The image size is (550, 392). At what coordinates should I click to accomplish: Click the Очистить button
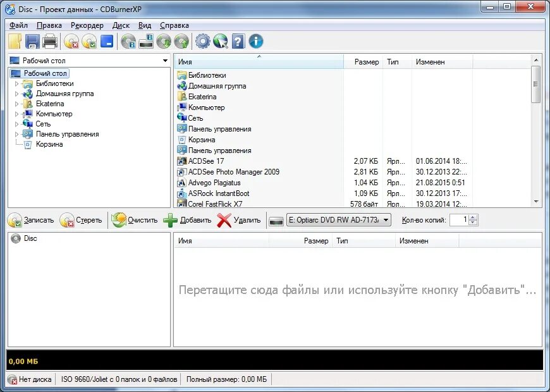click(135, 221)
